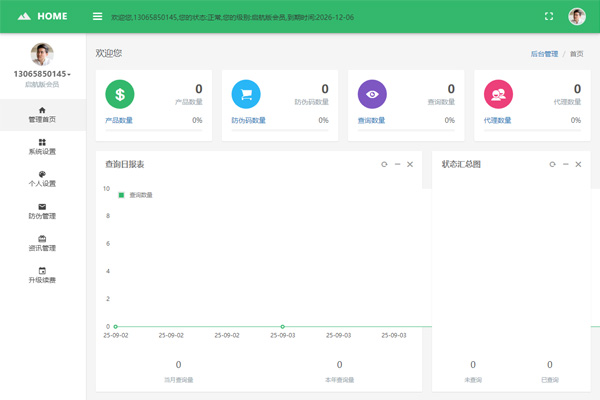Click the sidebar profile photo
Viewport: 600px width, 400px height.
click(42, 54)
